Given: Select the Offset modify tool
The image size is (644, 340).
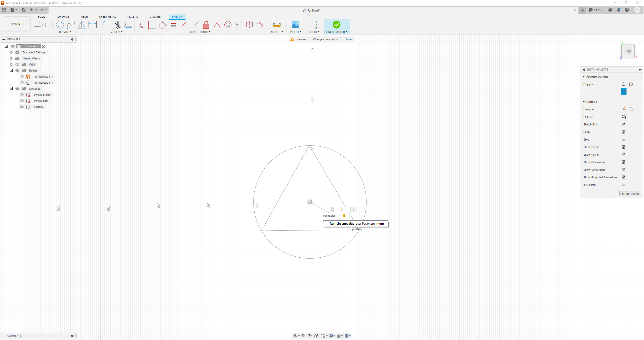Looking at the screenshot, I should pyautogui.click(x=128, y=25).
